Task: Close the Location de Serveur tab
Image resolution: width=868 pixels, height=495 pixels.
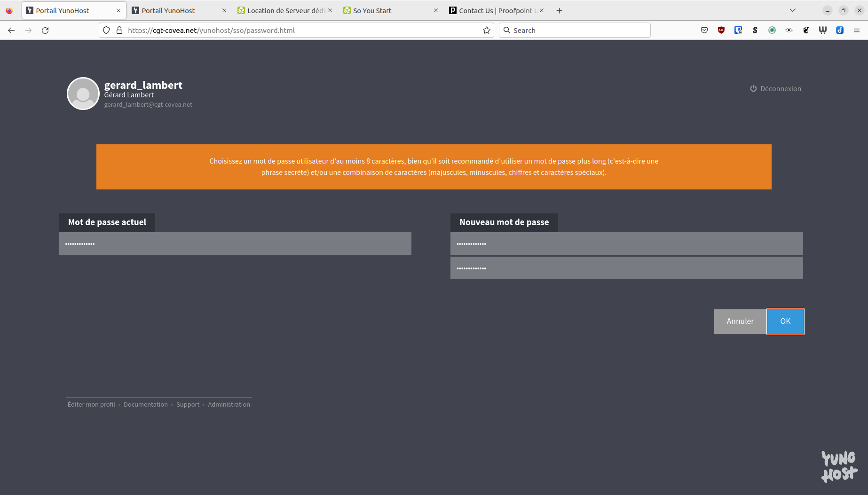Action: click(330, 10)
